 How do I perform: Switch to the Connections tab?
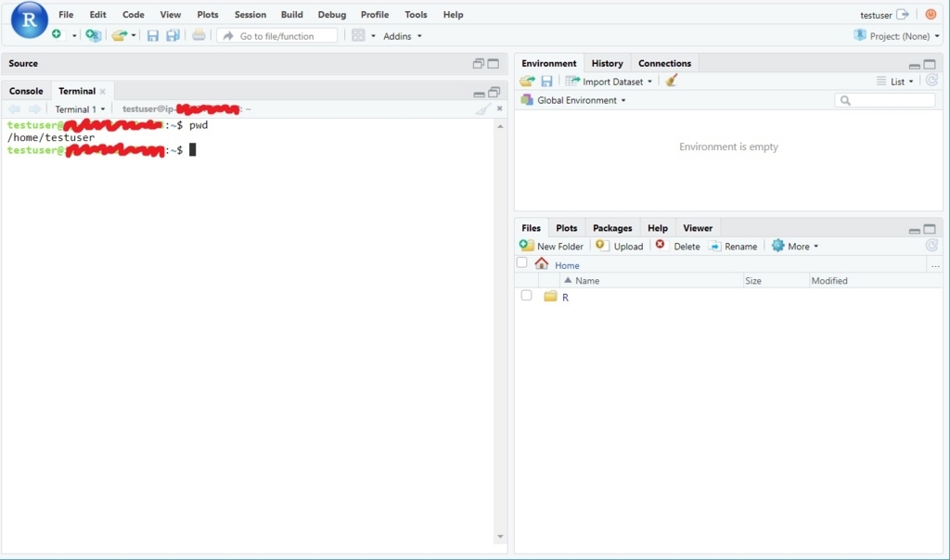664,63
